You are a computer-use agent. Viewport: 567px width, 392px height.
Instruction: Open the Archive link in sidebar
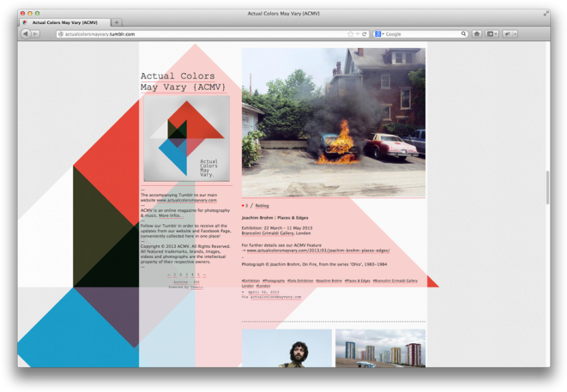click(180, 281)
